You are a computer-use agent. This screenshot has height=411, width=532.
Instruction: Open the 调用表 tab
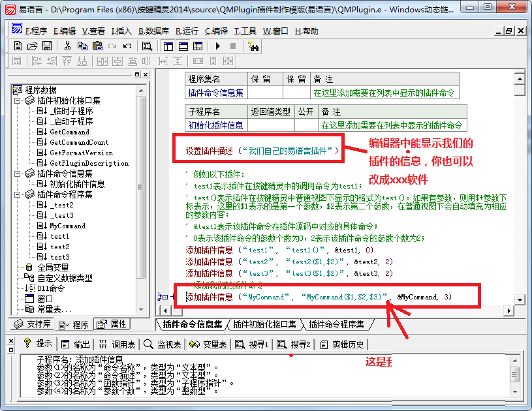117,344
